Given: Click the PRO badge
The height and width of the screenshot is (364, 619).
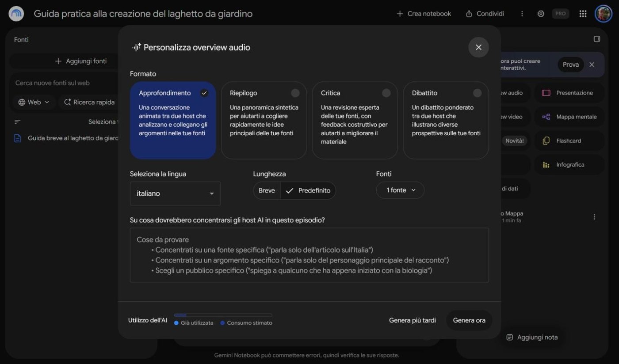Looking at the screenshot, I should coord(560,14).
